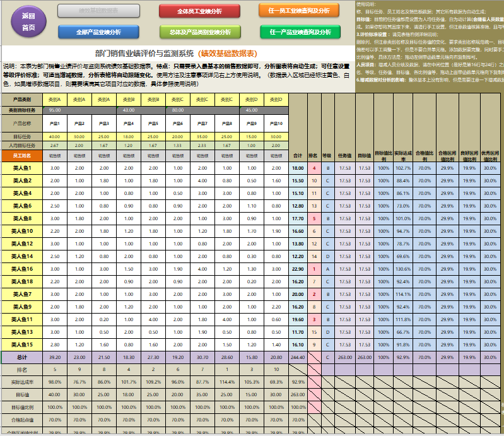Select the 合格起点值 row label
Image resolution: width=504 pixels, height=436 pixels.
(22, 420)
